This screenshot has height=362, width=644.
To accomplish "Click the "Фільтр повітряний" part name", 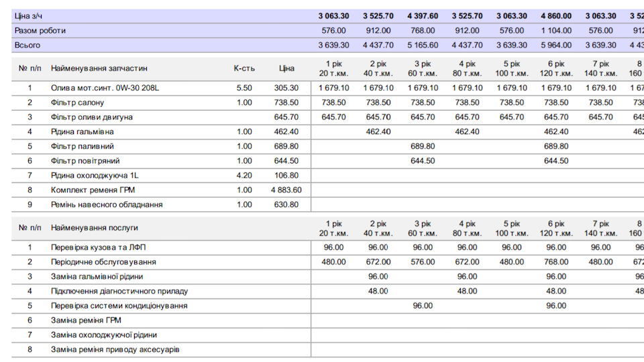I will pyautogui.click(x=85, y=161).
